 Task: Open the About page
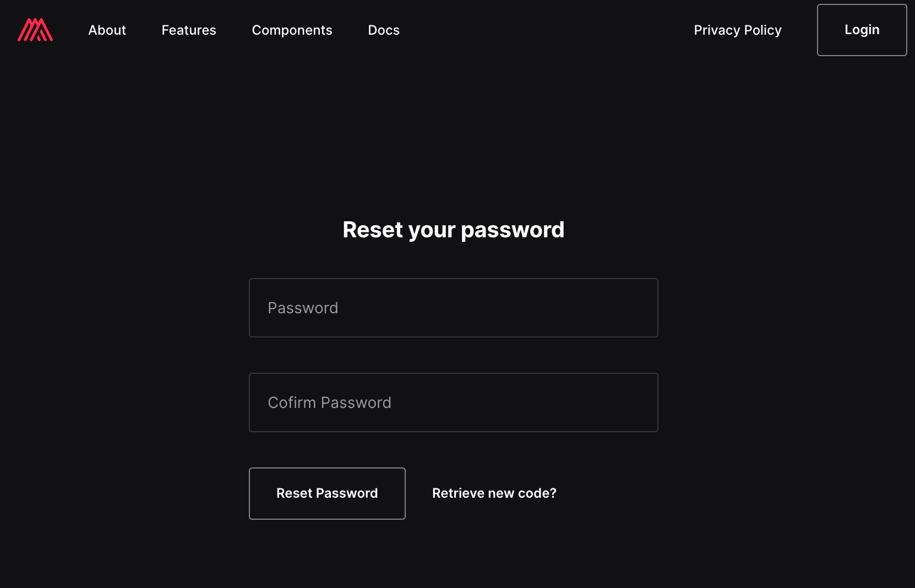coord(107,30)
